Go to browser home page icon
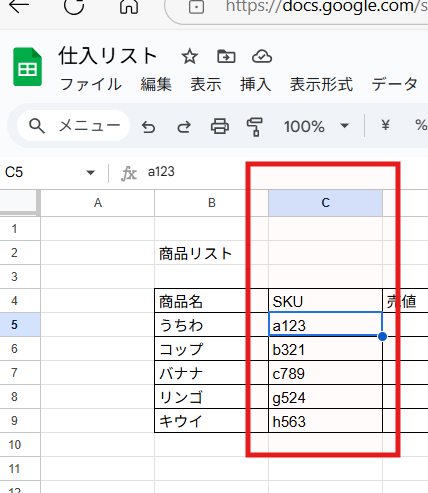The image size is (428, 493). click(x=129, y=6)
